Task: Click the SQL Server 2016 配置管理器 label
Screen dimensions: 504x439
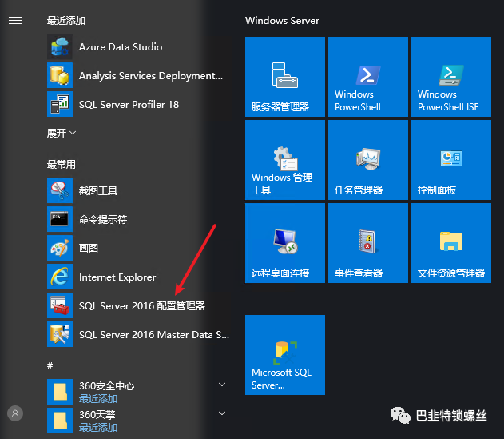Action: tap(142, 305)
